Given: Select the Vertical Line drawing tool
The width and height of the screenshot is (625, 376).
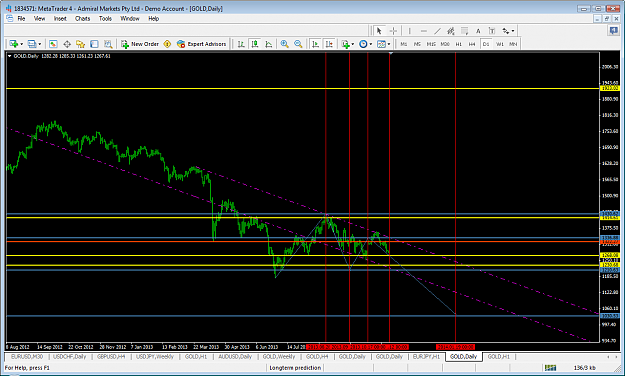Looking at the screenshot, I should pos(409,31).
